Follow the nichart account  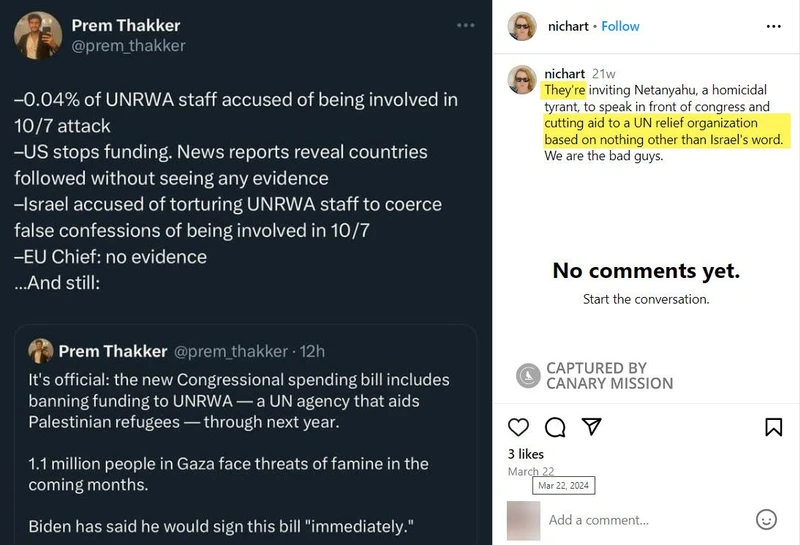tap(620, 26)
